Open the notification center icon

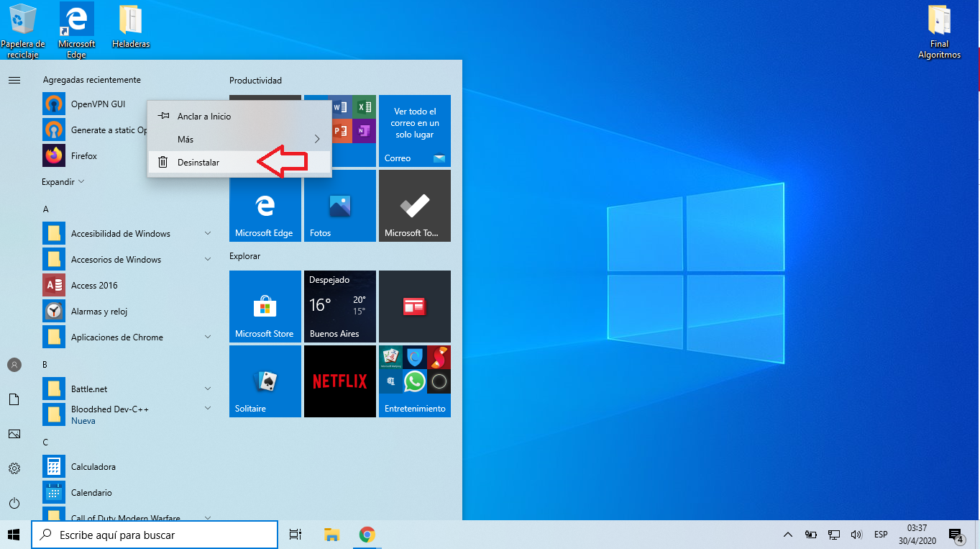(956, 535)
